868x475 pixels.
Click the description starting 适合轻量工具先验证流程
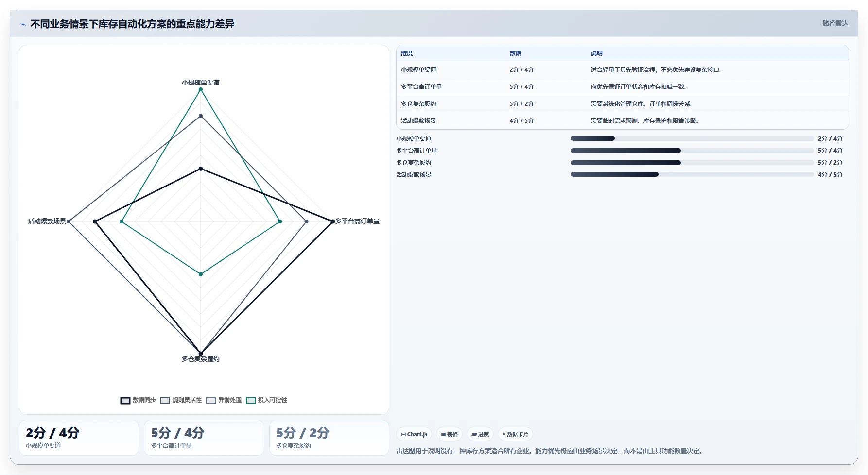pyautogui.click(x=658, y=70)
